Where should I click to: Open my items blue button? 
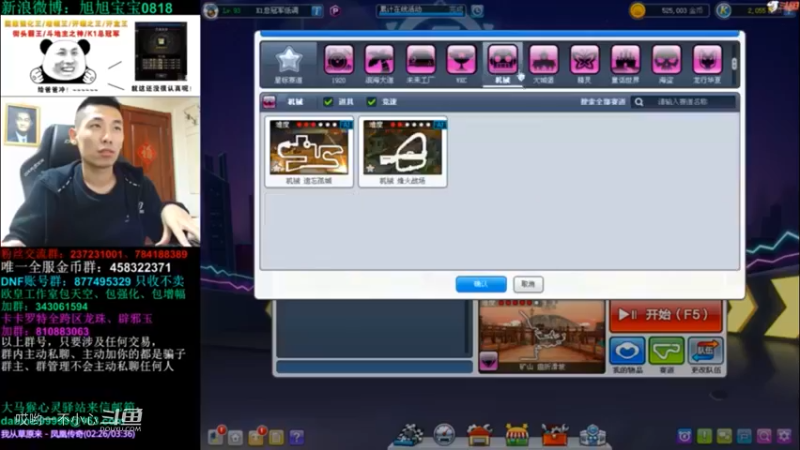[x=627, y=351]
